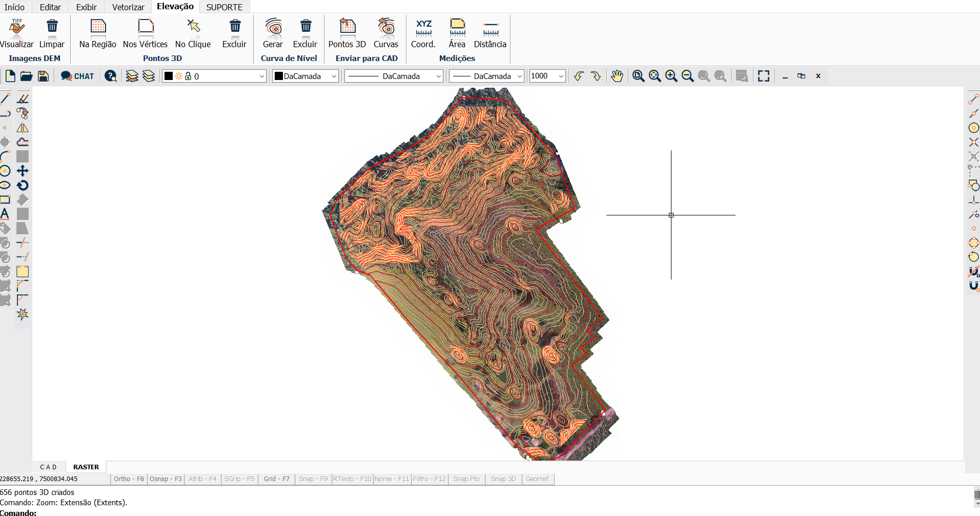This screenshot has height=516, width=980.
Task: Open the layer 0 dropdown
Action: (x=261, y=76)
